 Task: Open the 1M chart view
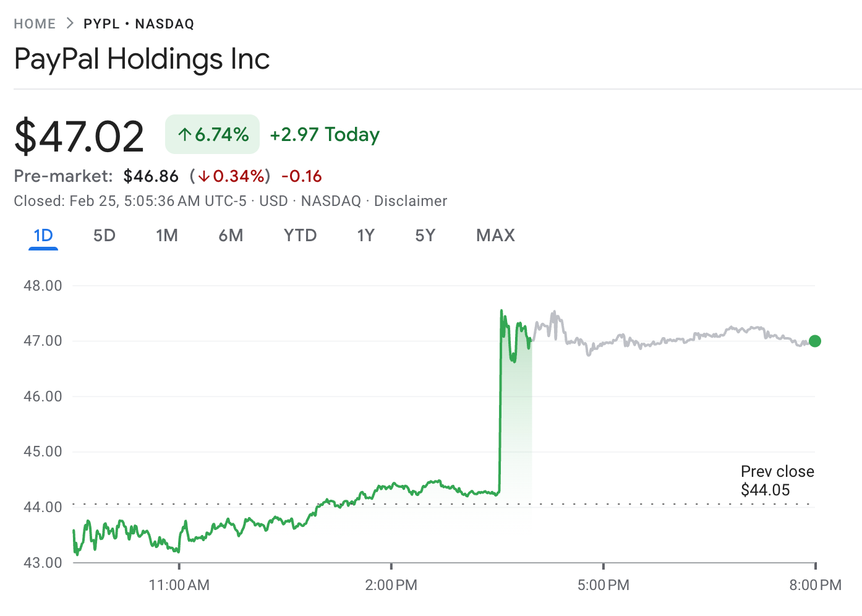pyautogui.click(x=167, y=236)
